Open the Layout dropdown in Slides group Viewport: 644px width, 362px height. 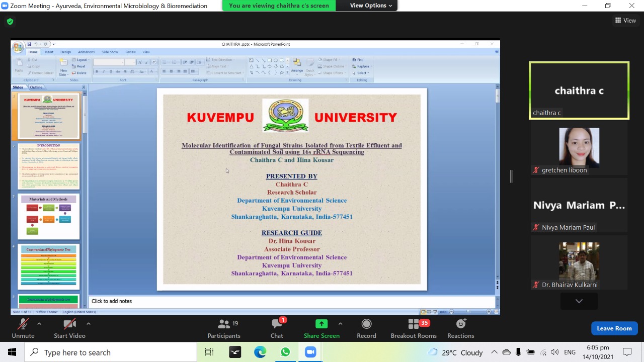click(x=80, y=60)
